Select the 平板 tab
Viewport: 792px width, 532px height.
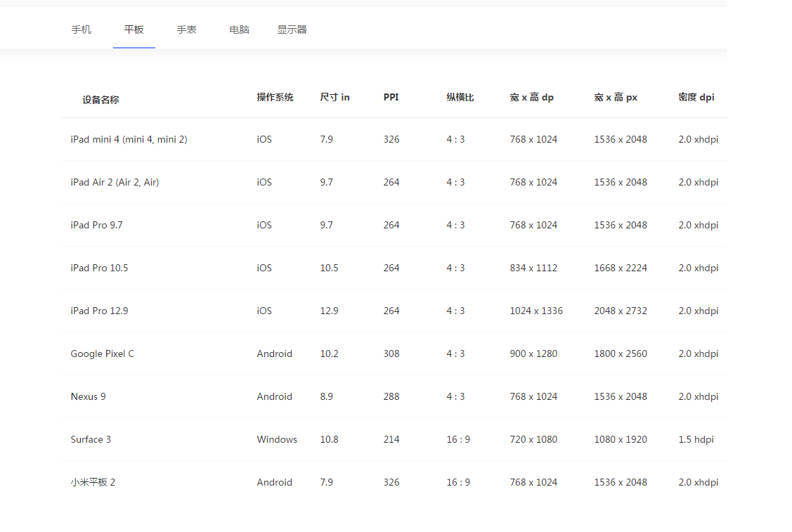134,30
